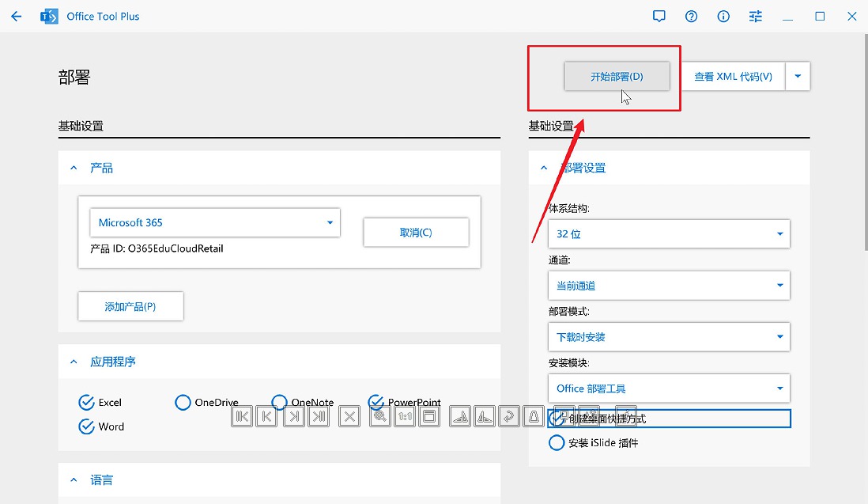868x504 pixels.
Task: Click the 部署 page heading
Action: coord(74,77)
